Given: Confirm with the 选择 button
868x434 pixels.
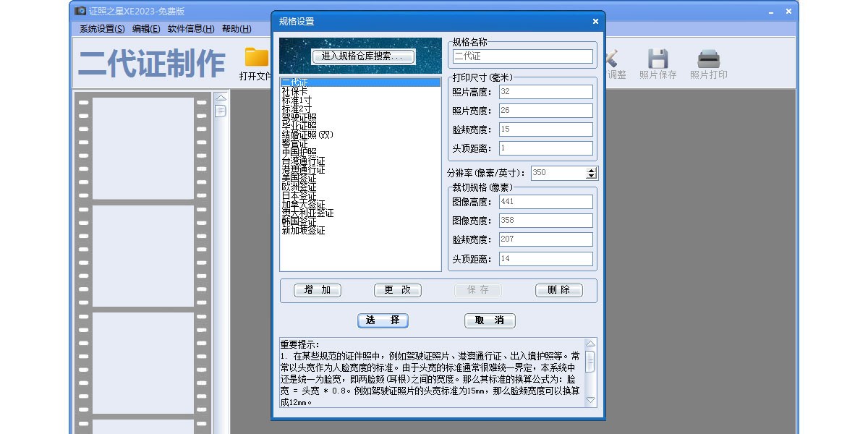Looking at the screenshot, I should tap(383, 320).
